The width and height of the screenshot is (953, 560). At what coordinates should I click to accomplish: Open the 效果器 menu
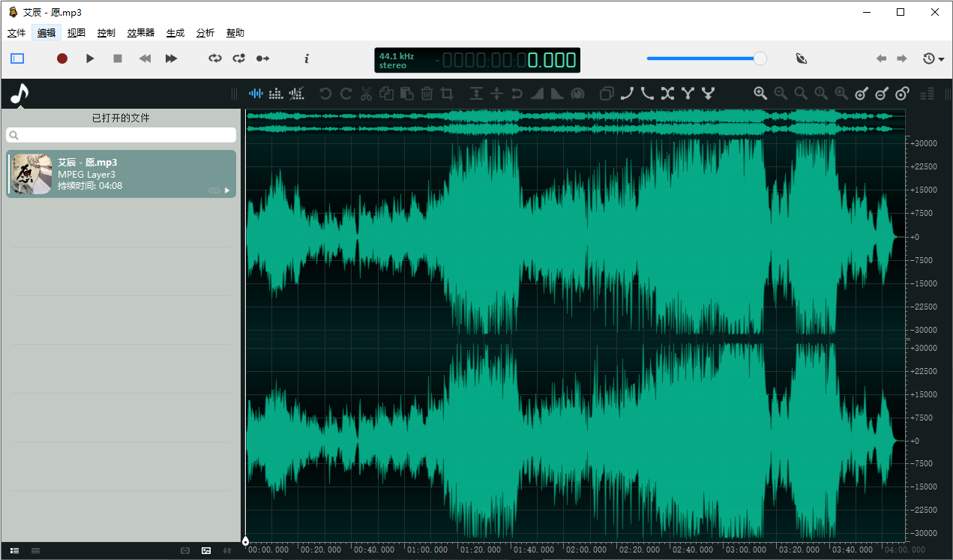coord(140,32)
